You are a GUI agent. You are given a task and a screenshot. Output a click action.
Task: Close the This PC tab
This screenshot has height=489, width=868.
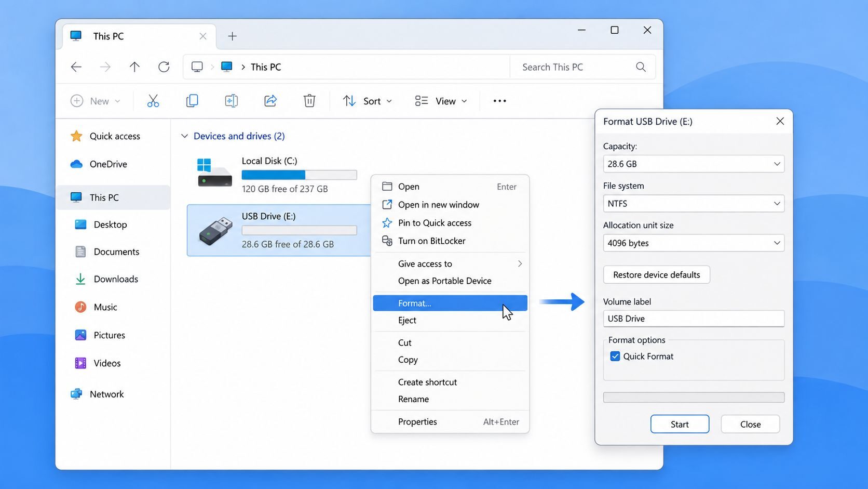203,36
